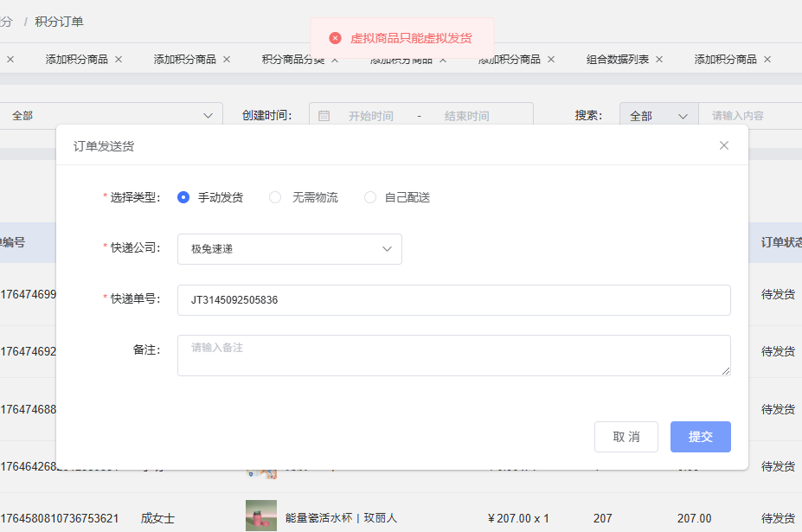Click the calendar icon in 创建时间 field
The height and width of the screenshot is (532, 802).
pyautogui.click(x=324, y=116)
